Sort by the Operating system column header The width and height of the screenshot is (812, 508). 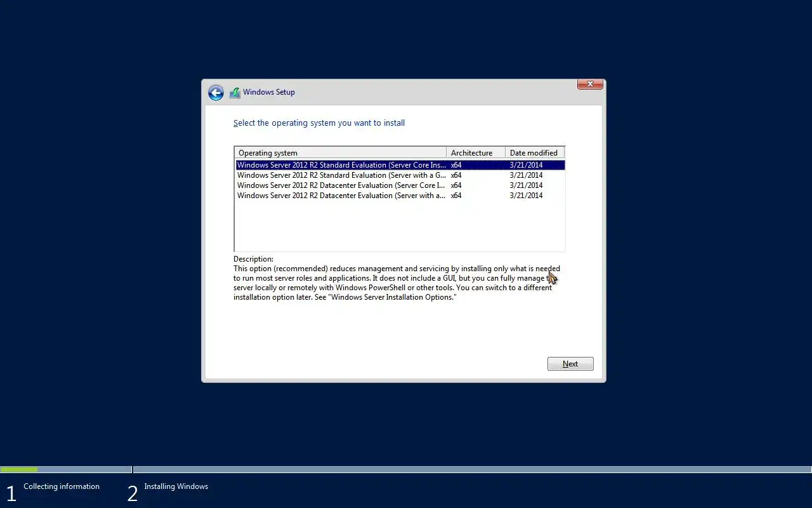(x=341, y=153)
